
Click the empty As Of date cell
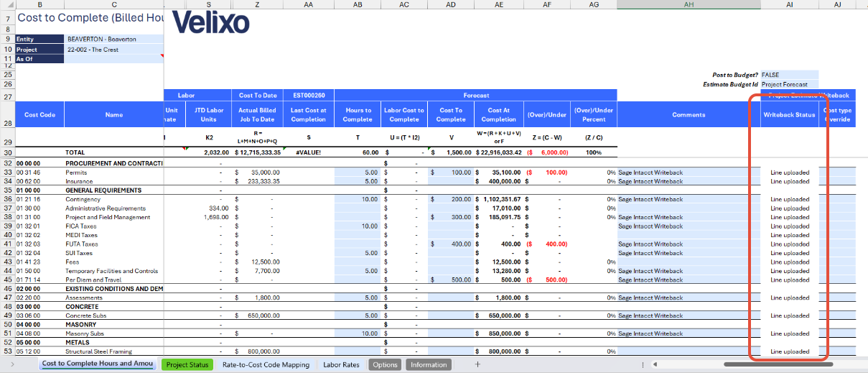(113, 59)
